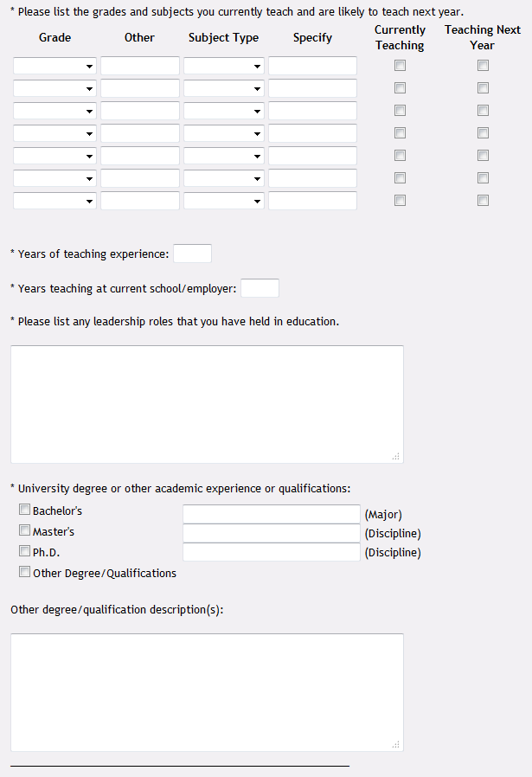Tick third row Currently Teaching checkbox
Image resolution: width=532 pixels, height=777 pixels.
click(400, 111)
